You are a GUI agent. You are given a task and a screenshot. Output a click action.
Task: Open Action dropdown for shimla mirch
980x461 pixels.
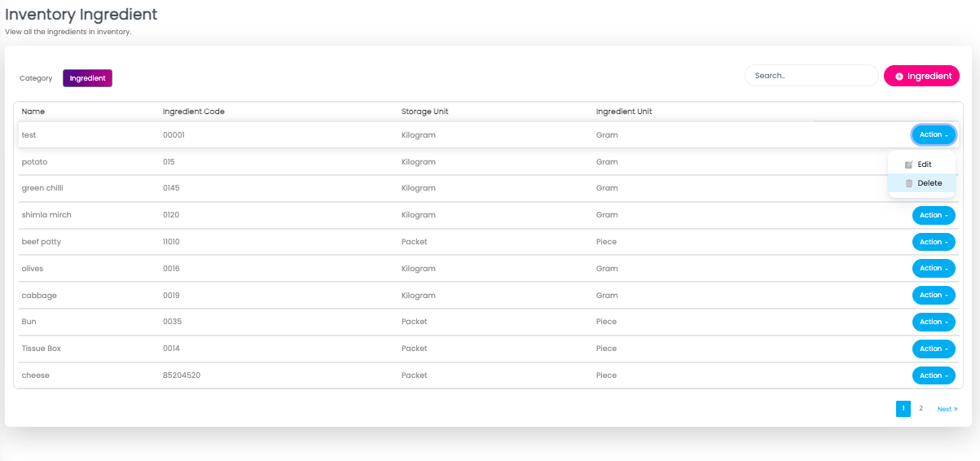pyautogui.click(x=934, y=215)
